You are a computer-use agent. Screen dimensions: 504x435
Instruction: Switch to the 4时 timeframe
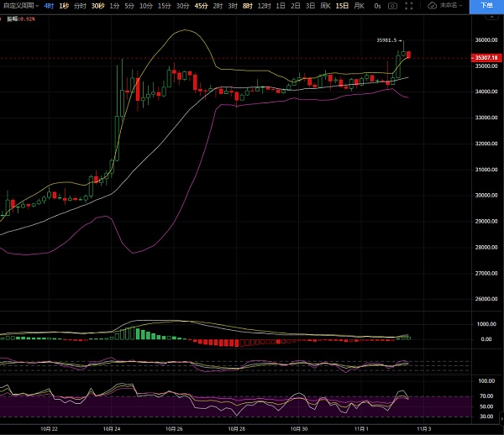pyautogui.click(x=49, y=6)
